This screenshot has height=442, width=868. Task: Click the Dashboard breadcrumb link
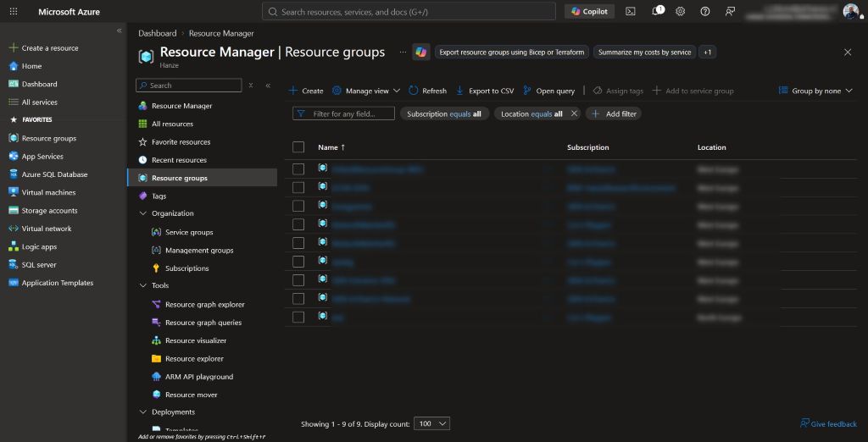tap(157, 33)
